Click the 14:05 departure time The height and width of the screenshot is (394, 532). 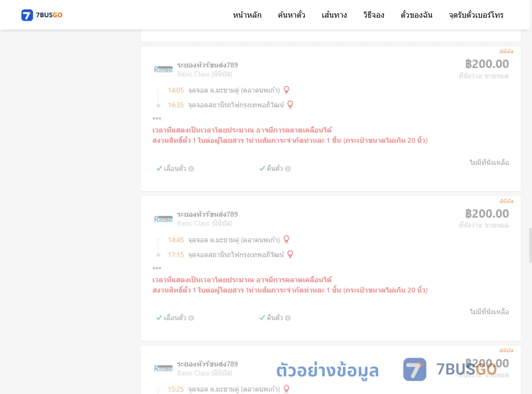coord(176,90)
